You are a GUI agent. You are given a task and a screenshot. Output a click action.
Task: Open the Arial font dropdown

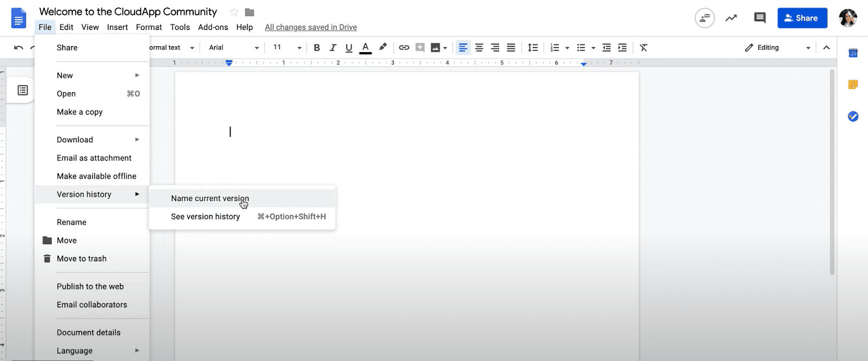[234, 48]
